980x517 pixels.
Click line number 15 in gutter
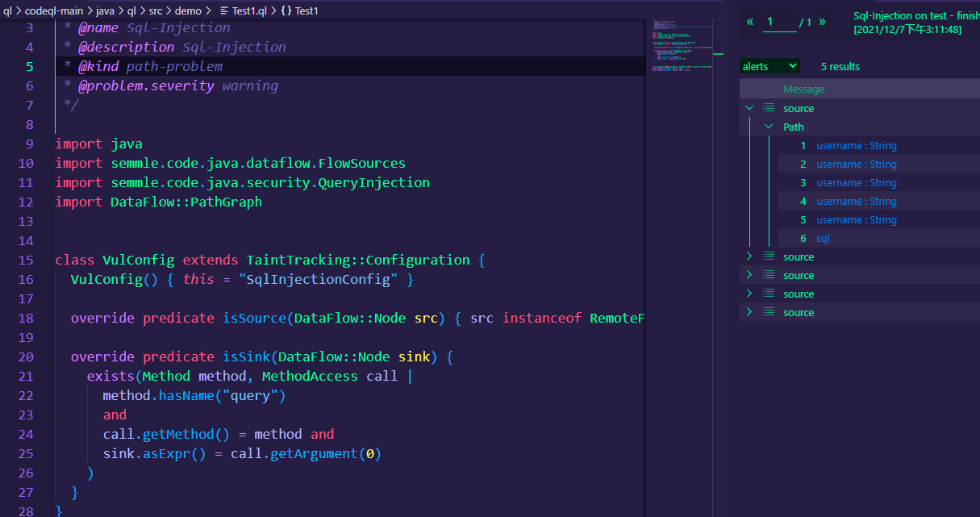25,260
